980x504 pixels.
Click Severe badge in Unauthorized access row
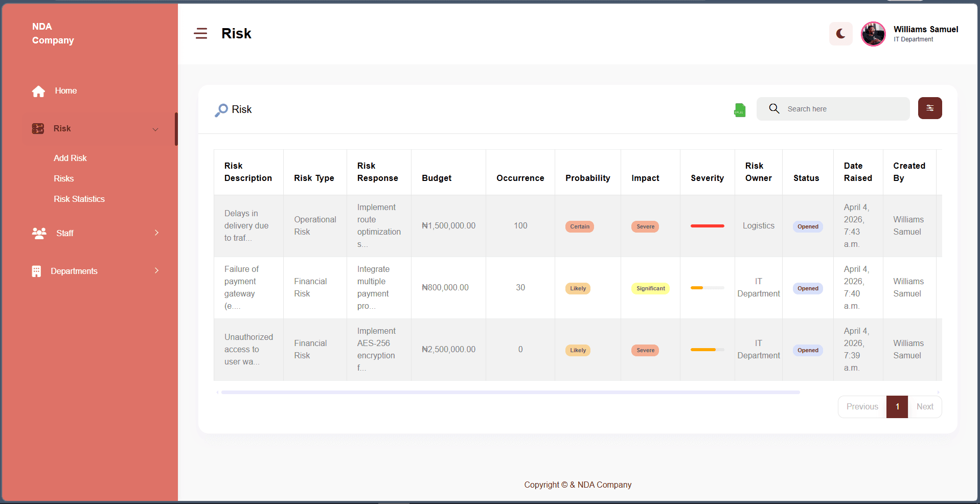[645, 350]
